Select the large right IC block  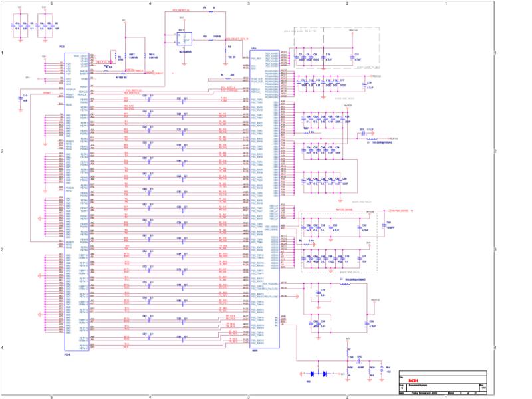tap(265, 199)
